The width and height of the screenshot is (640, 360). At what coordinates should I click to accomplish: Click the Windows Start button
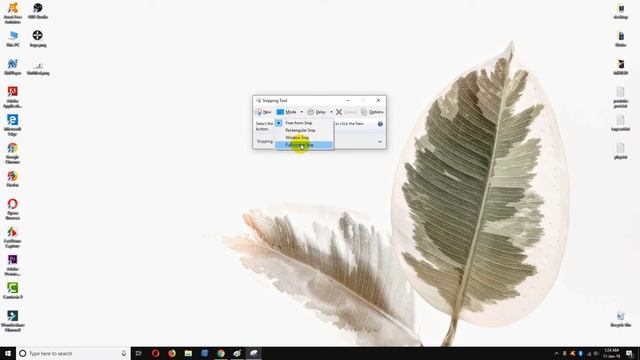point(8,353)
